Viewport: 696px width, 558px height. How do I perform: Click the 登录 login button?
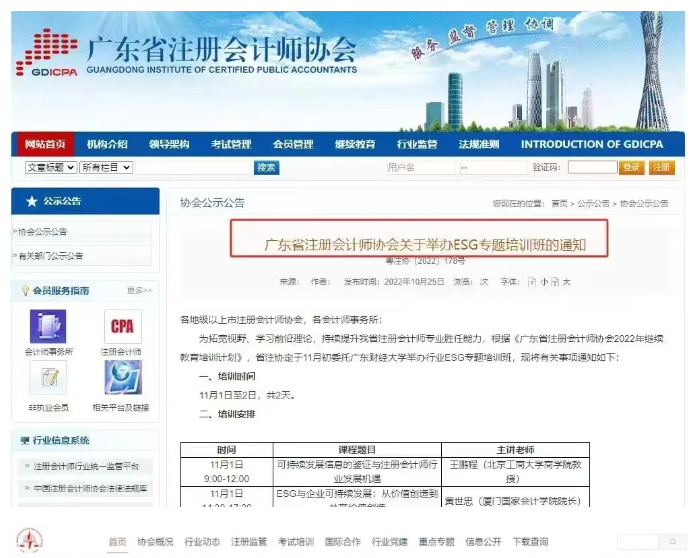(x=631, y=167)
